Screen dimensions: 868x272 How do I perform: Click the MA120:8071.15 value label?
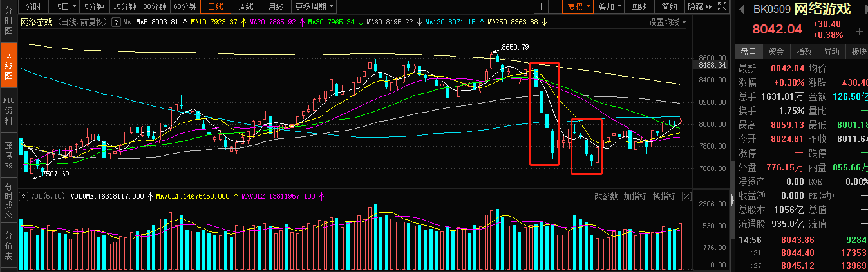451,22
